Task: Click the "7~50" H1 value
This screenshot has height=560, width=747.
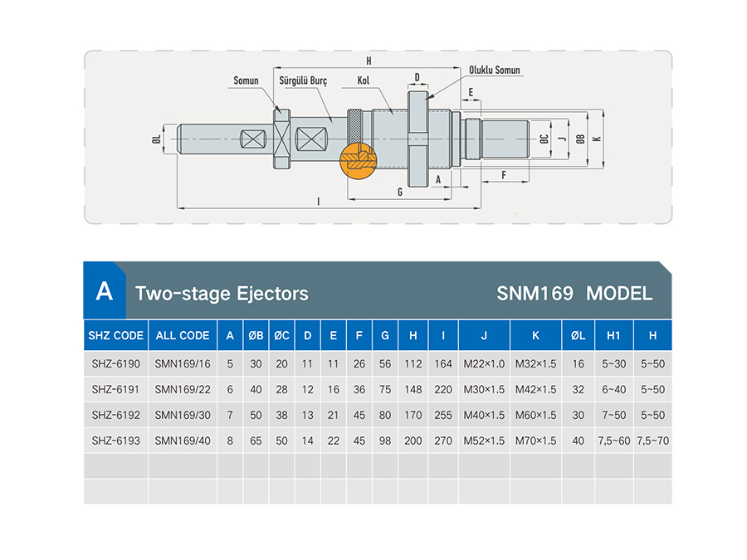Action: pyautogui.click(x=613, y=416)
